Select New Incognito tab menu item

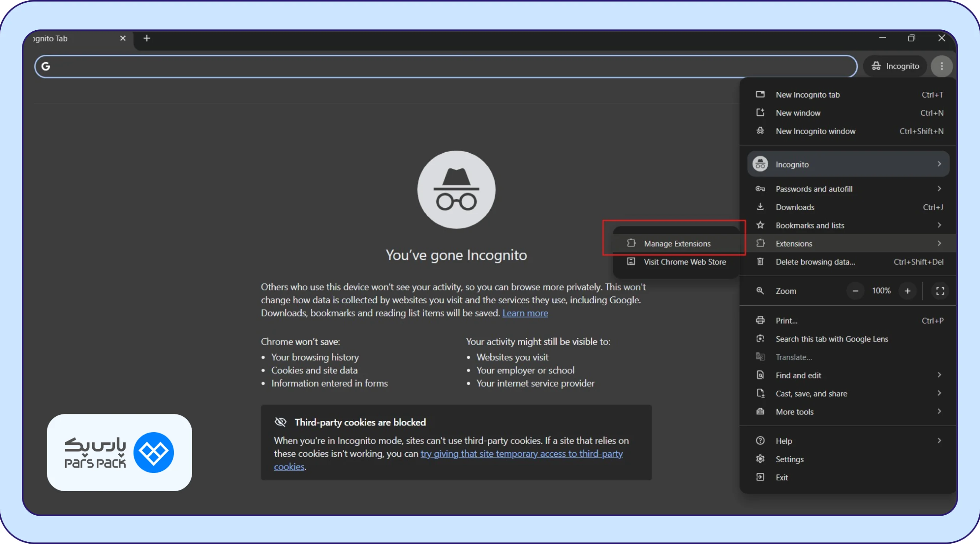tap(848, 94)
